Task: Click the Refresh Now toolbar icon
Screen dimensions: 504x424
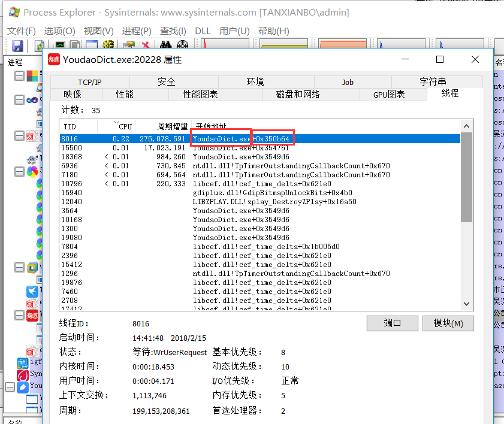Action: tap(39, 46)
